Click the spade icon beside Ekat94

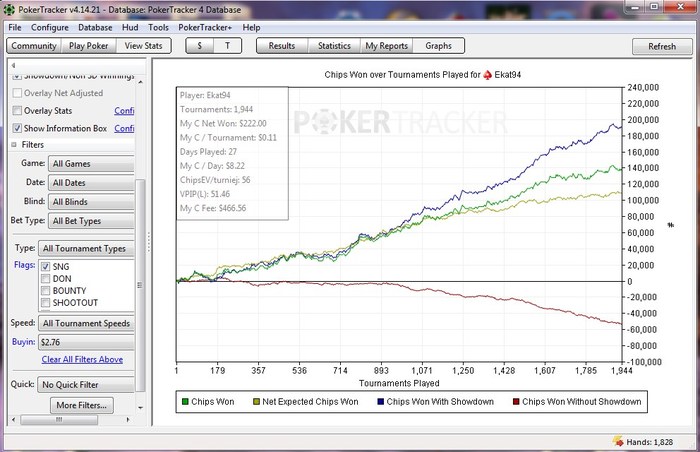pyautogui.click(x=488, y=75)
